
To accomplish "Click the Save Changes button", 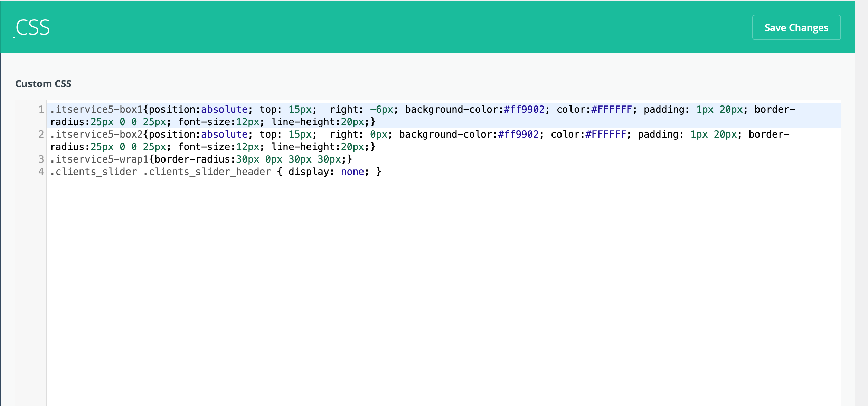I will click(796, 27).
